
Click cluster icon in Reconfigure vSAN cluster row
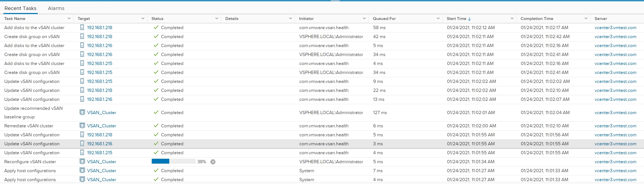point(82,162)
